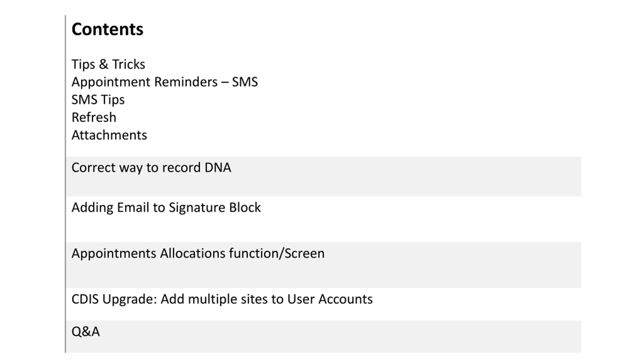Click the word DNA
This screenshot has width=644, height=362.
218,168
